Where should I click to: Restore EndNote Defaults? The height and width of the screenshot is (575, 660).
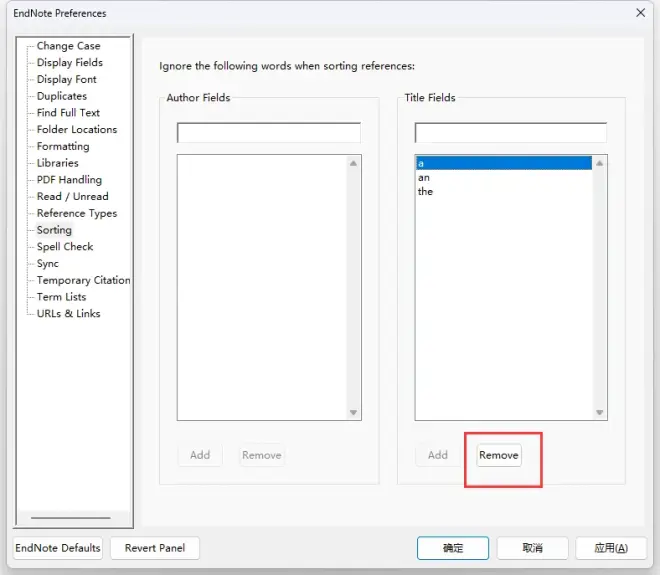58,548
